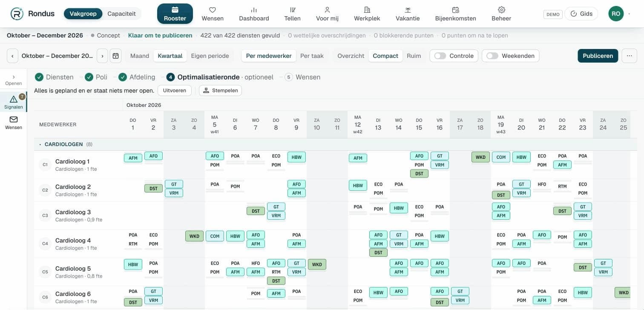The height and width of the screenshot is (310, 644).
Task: Collapse the Cardiologen group
Action: [40, 144]
